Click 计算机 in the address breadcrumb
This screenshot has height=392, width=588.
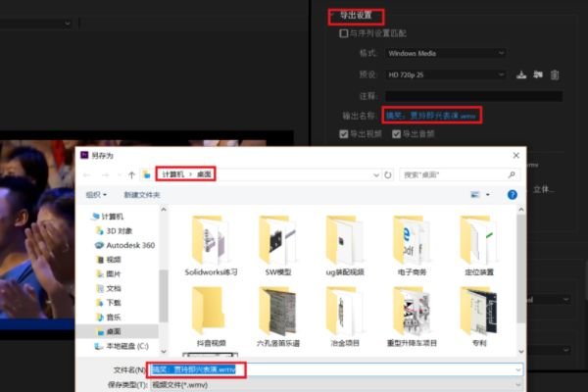[172, 174]
